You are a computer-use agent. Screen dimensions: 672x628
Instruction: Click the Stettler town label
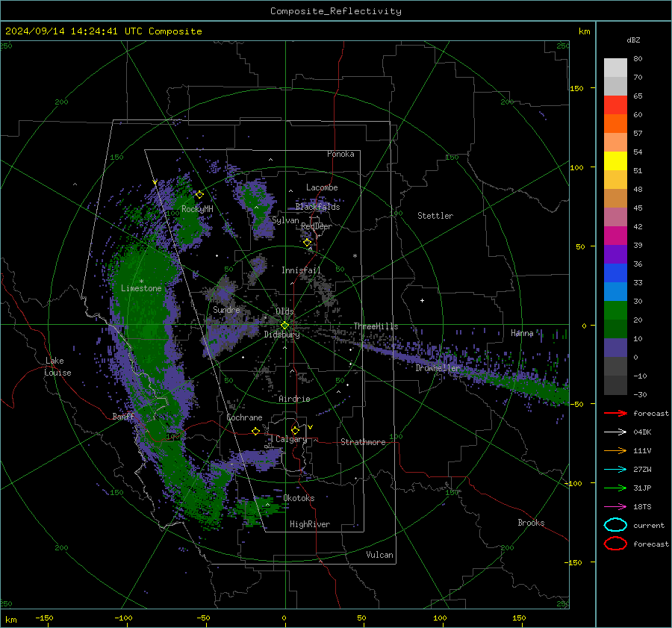tap(435, 216)
